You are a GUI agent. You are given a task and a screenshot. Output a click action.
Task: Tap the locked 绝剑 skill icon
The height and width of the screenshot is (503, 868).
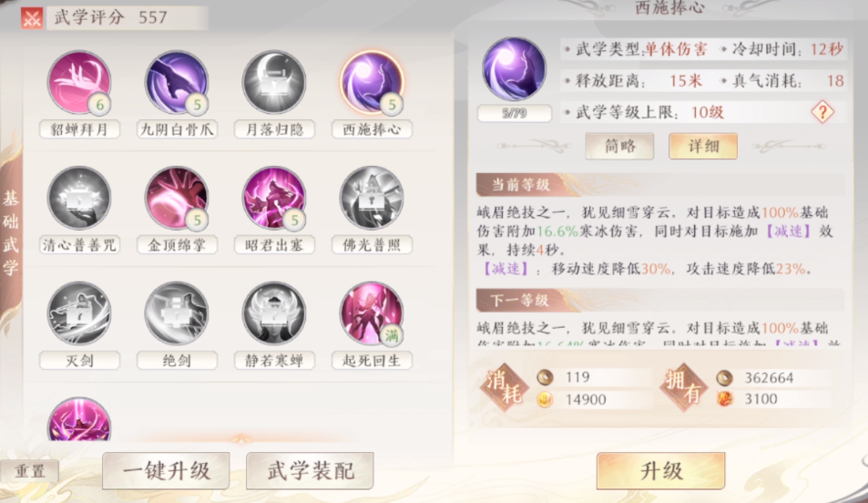[177, 313]
